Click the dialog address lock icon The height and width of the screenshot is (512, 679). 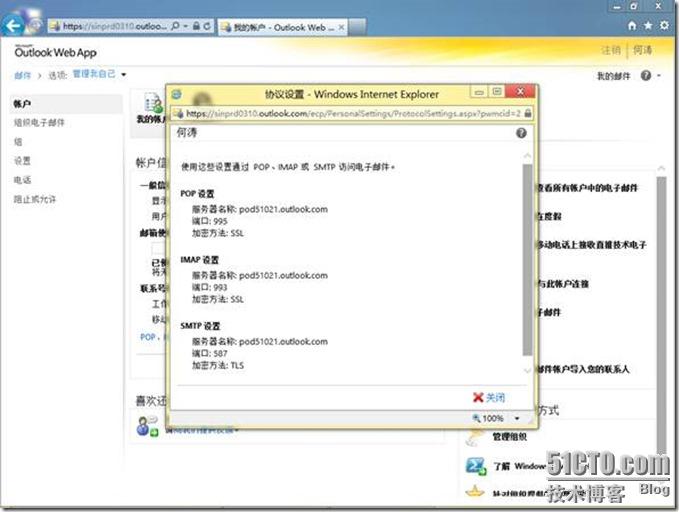point(527,113)
